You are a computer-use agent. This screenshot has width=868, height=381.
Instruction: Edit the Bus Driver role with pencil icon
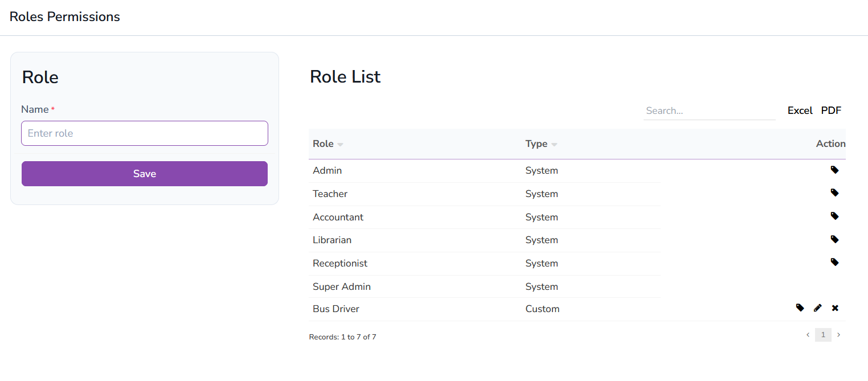point(818,308)
